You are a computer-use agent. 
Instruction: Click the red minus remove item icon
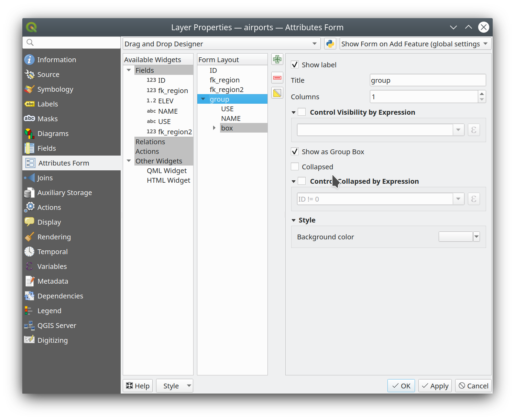(277, 78)
